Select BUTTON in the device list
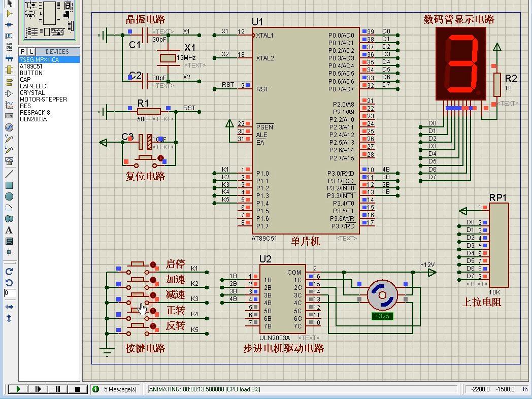Viewport: 532px width, 399px height. (49, 73)
